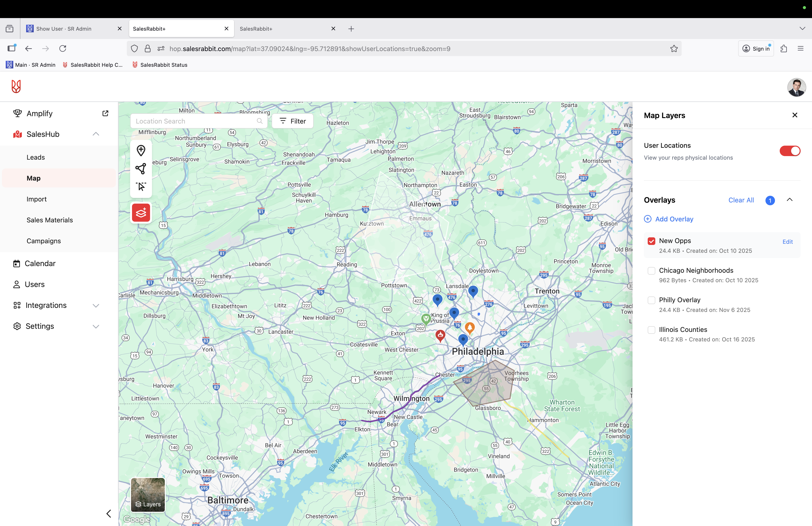Switch to satellite Layers thumbnail
This screenshot has width=812, height=526.
point(148,495)
